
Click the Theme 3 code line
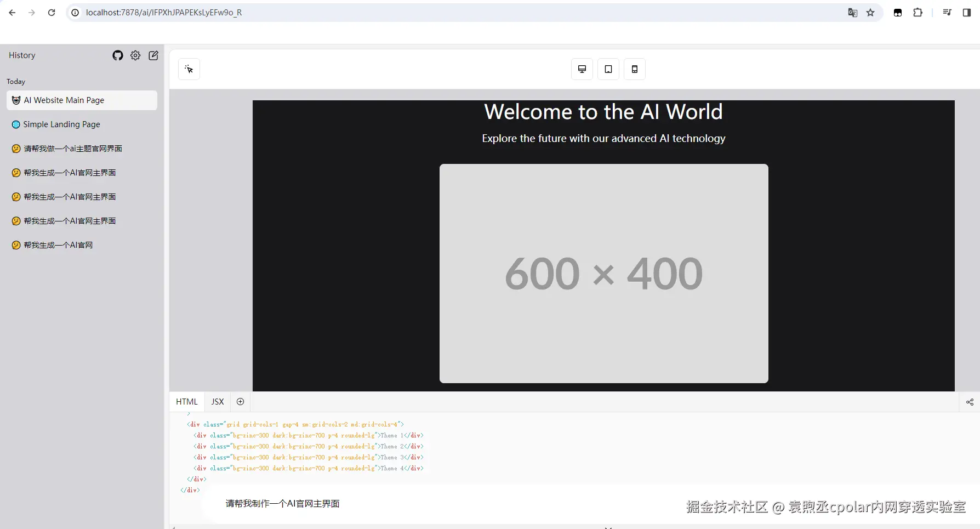coord(309,457)
